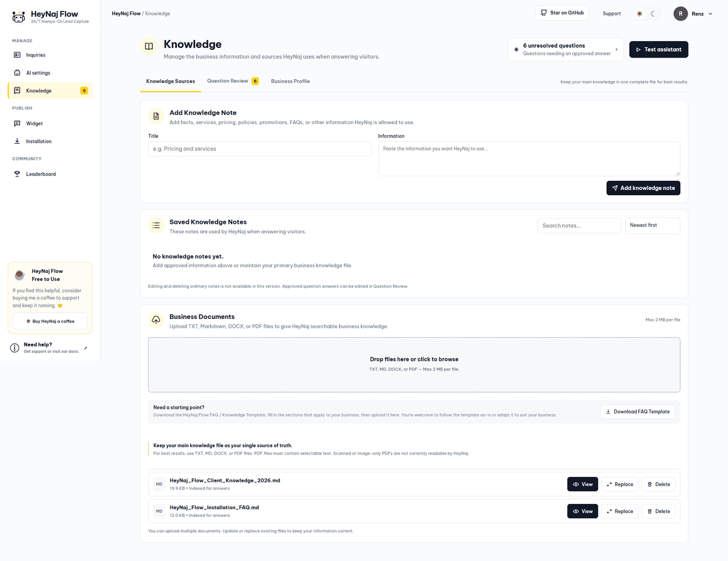Screen dimensions: 728x561
Task: Click the coffee cup avatar in support card
Action: click(x=20, y=275)
